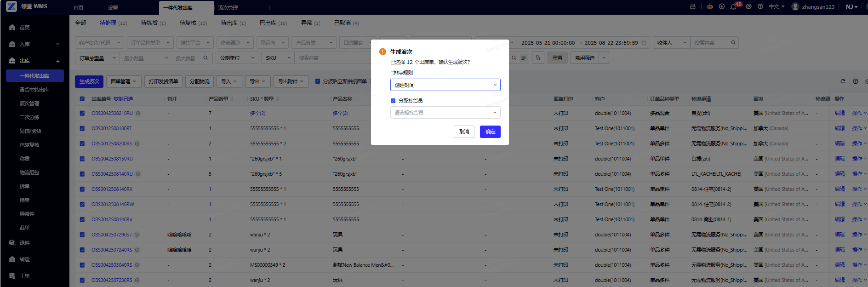868x287 pixels.
Task: Click the filter settings icon beside 重置
Action: coord(538,58)
